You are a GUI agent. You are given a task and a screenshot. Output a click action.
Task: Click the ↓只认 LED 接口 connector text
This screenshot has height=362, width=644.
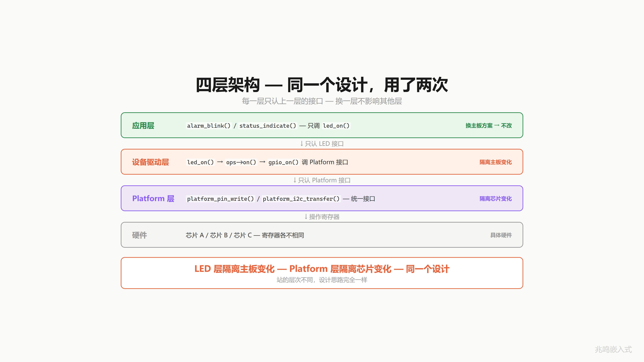tap(322, 144)
